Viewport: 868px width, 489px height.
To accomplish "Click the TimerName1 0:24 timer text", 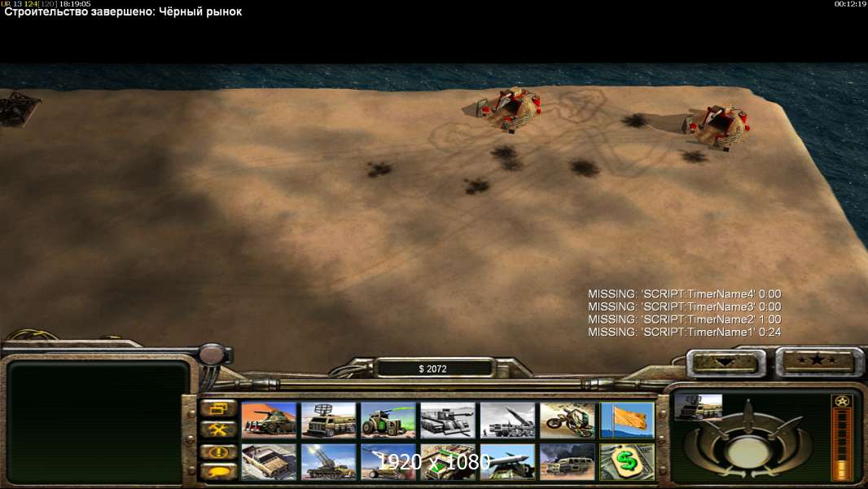I will pos(684,333).
